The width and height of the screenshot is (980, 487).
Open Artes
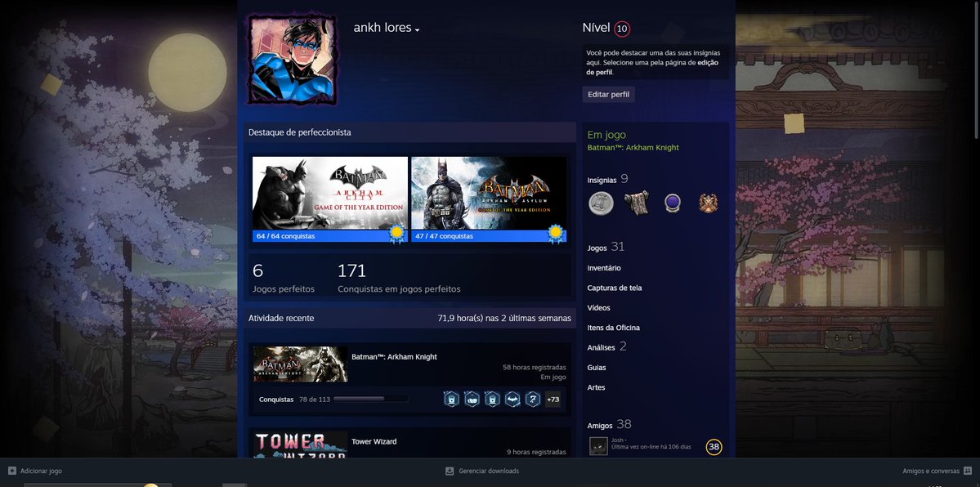pyautogui.click(x=596, y=387)
